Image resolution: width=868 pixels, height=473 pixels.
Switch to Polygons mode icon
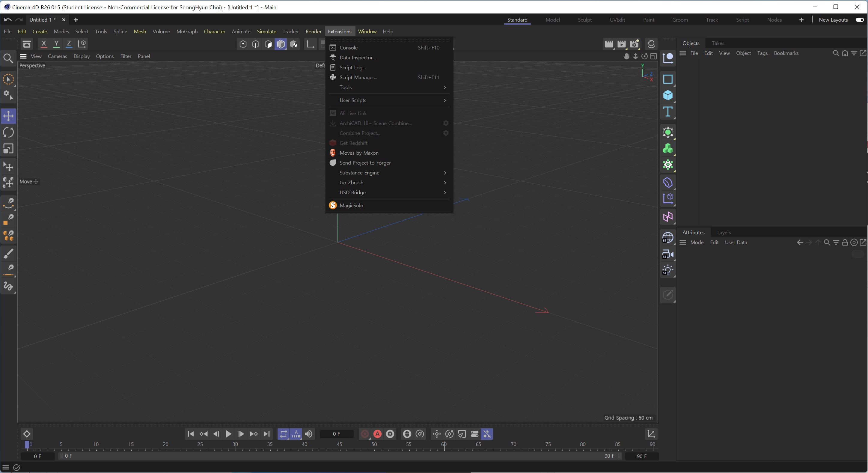point(268,44)
